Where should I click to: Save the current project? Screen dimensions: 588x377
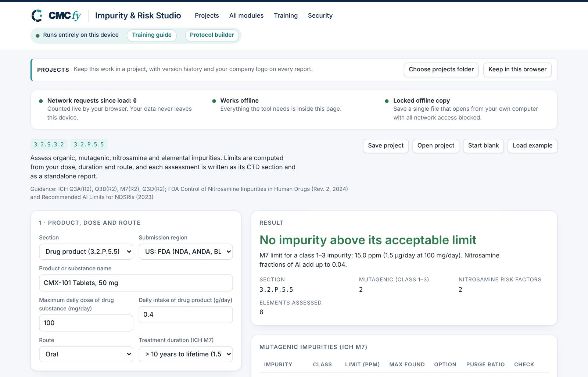pyautogui.click(x=386, y=146)
